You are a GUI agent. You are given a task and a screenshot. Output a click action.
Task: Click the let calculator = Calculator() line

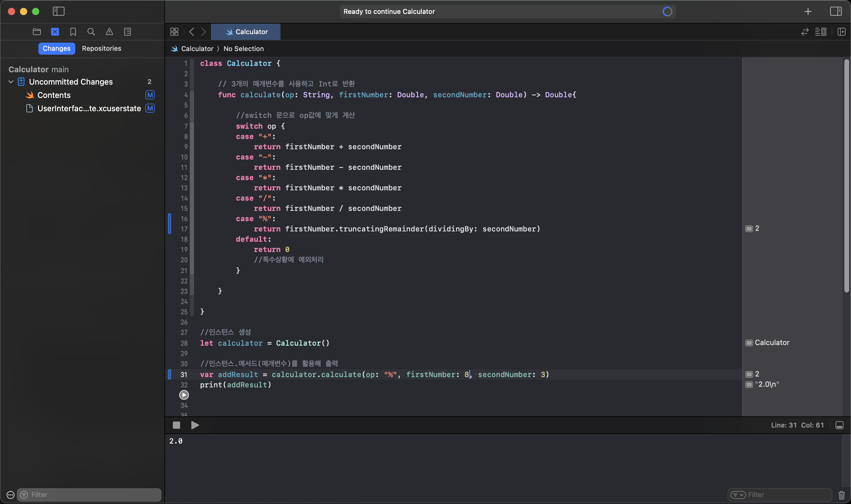pyautogui.click(x=264, y=343)
